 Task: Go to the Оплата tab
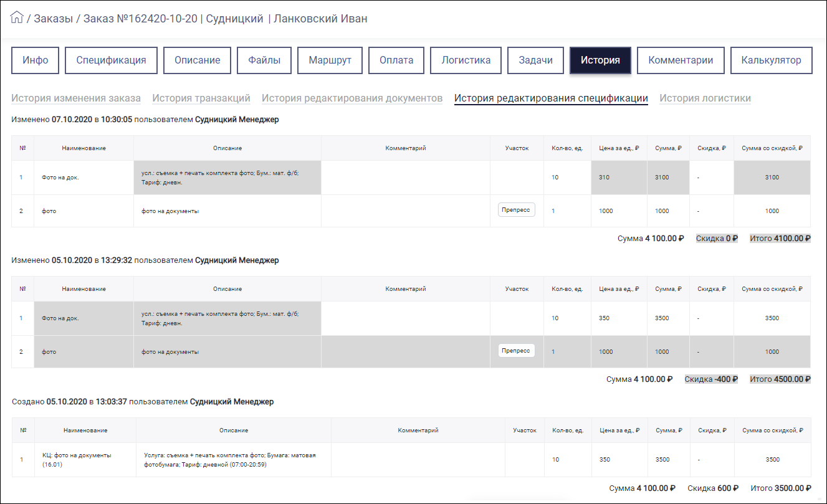[x=396, y=60]
